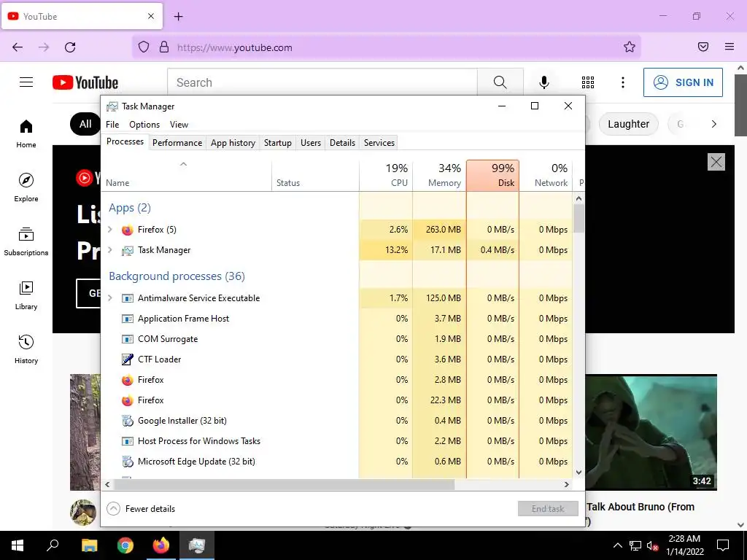Image resolution: width=747 pixels, height=560 pixels.
Task: Click the YouTube search magnifier button
Action: coord(500,82)
